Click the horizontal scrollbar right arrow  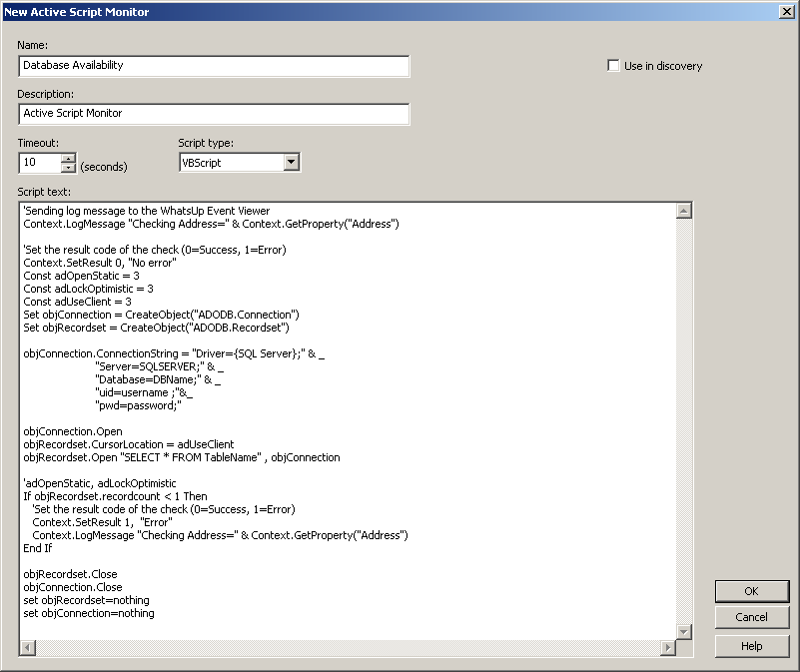(668, 649)
